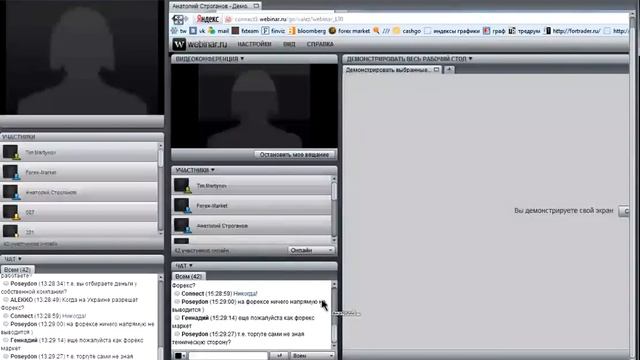Click the magnifier bookmark icon after forex market

(x=376, y=31)
